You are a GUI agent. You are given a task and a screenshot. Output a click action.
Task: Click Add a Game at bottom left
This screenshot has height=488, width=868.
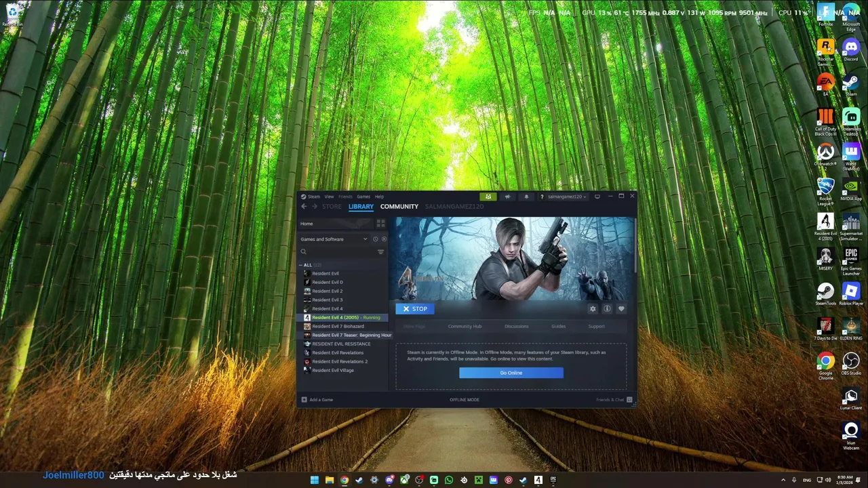pos(317,400)
